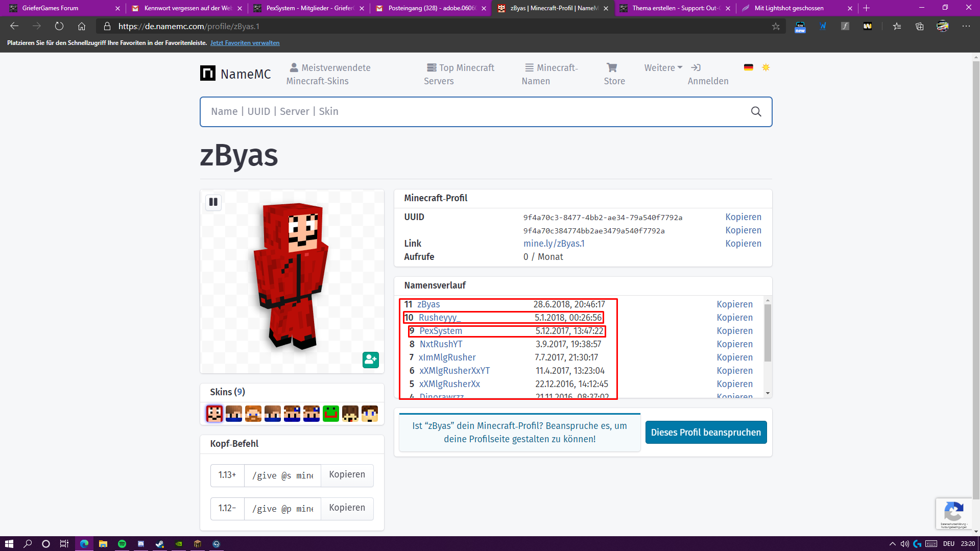The width and height of the screenshot is (980, 551).
Task: Click the search magnifier icon
Action: pos(756,112)
